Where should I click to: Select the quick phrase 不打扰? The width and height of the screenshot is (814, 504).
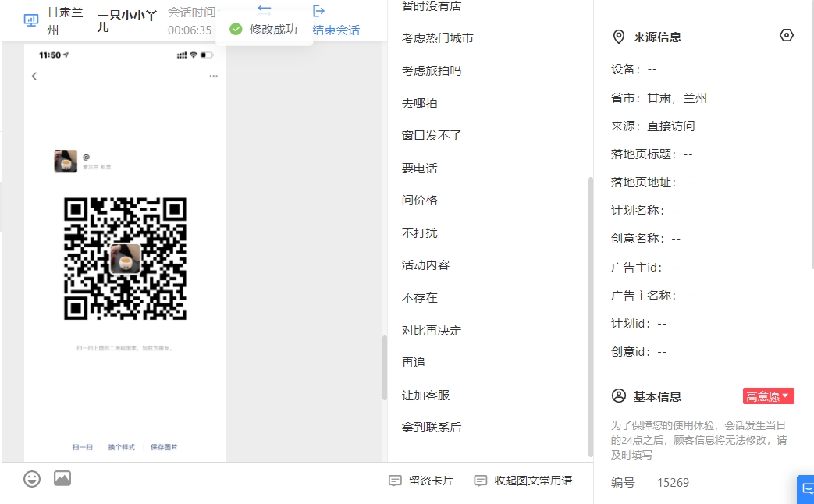pyautogui.click(x=419, y=232)
